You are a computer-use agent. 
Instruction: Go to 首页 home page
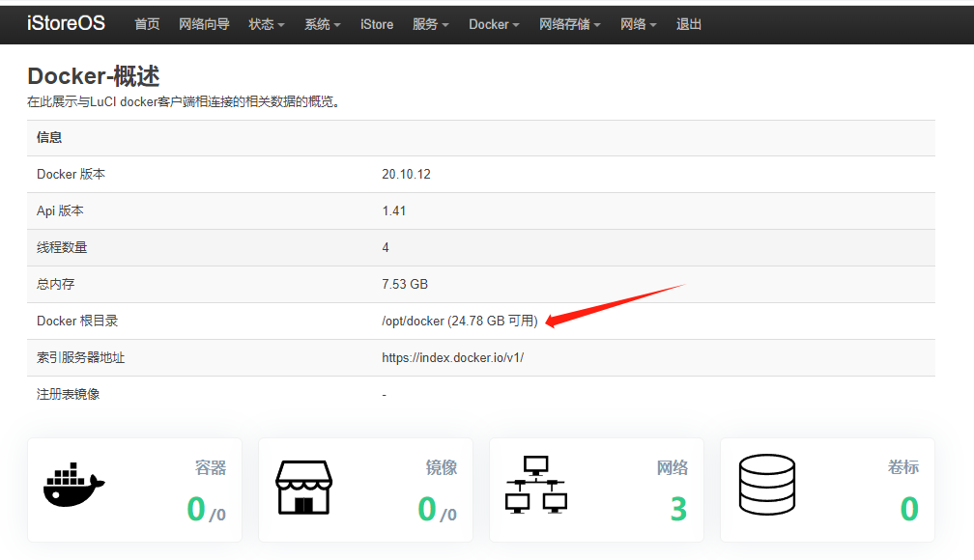(147, 24)
